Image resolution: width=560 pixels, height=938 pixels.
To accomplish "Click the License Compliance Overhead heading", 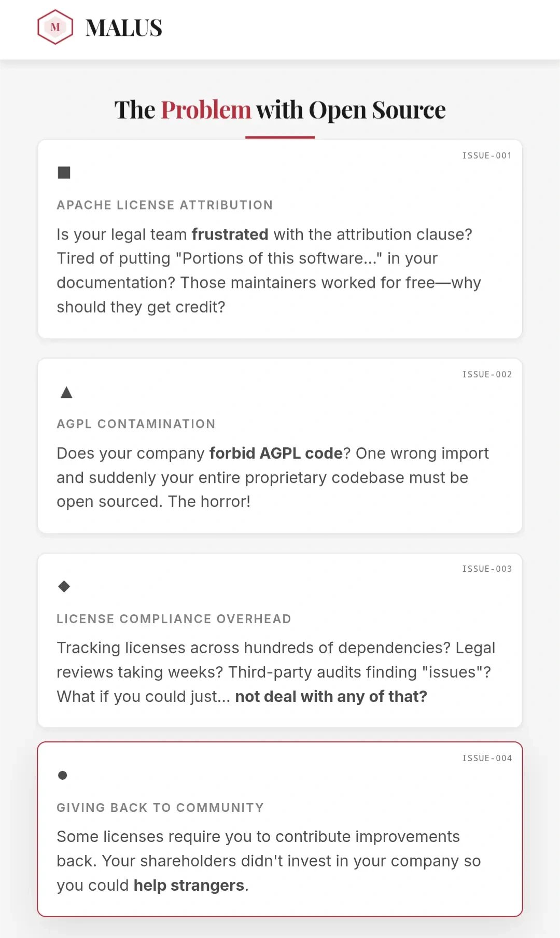I will click(174, 619).
